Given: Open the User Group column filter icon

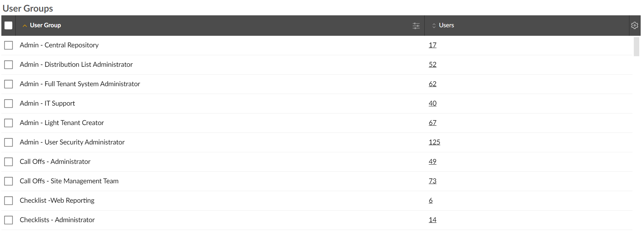Looking at the screenshot, I should click(416, 26).
